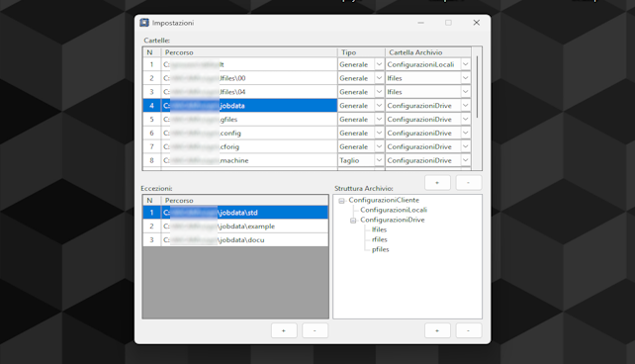The height and width of the screenshot is (364, 635).
Task: Collapse the ConfigurazioniDrive tree node
Action: coord(353,221)
